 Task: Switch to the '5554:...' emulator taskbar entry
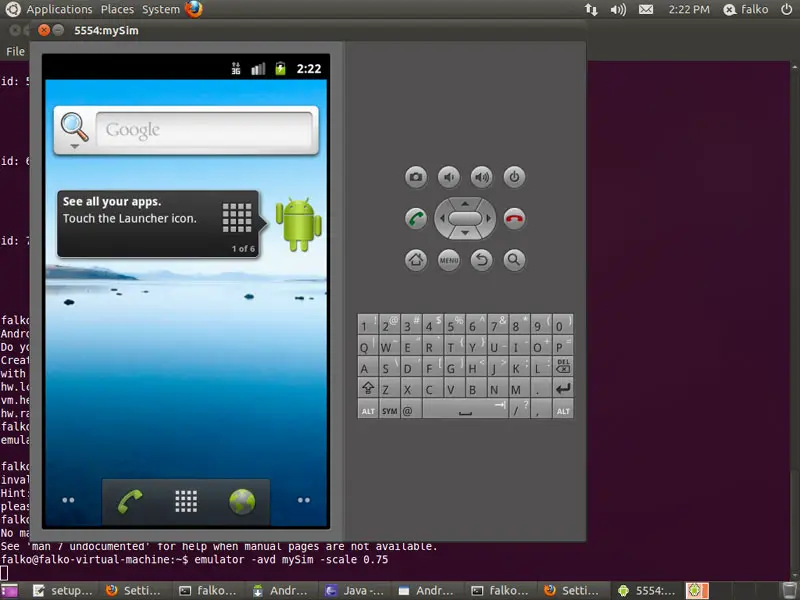[x=647, y=591]
